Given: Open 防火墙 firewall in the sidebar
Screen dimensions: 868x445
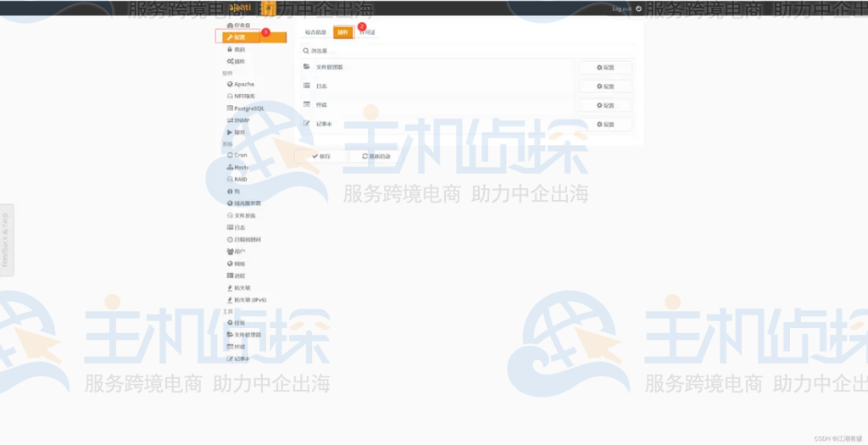Looking at the screenshot, I should pyautogui.click(x=239, y=288).
